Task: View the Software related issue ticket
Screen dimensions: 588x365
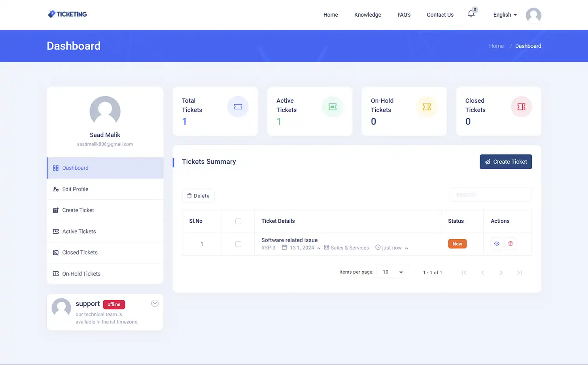Action: tap(497, 244)
